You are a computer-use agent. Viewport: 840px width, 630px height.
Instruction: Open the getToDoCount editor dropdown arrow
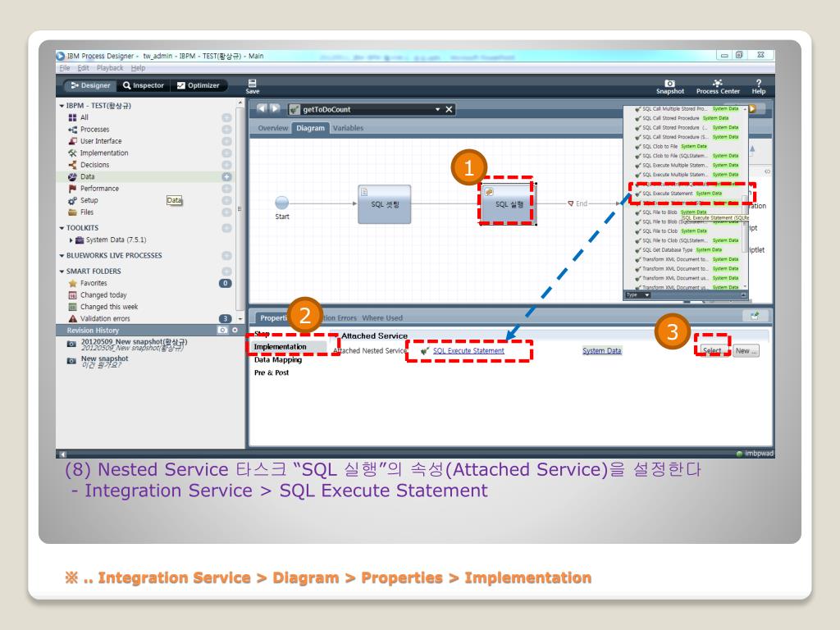click(x=438, y=109)
